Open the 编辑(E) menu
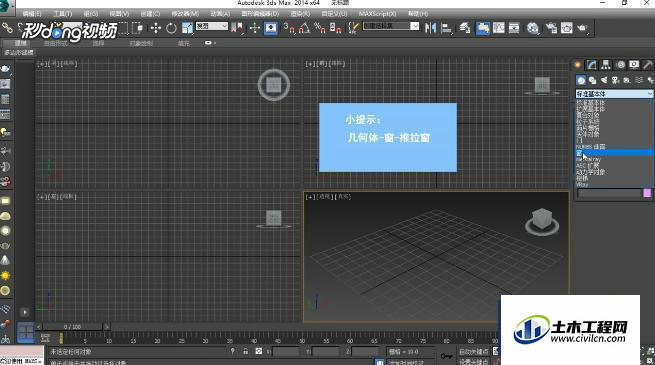Screen dimensions: 655x365 (32, 14)
